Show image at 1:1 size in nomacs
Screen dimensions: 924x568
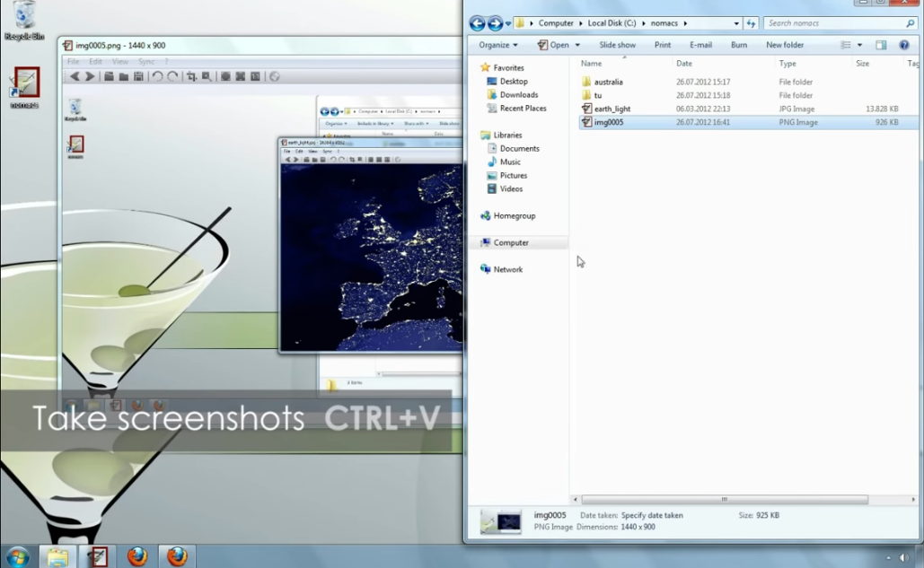[255, 76]
